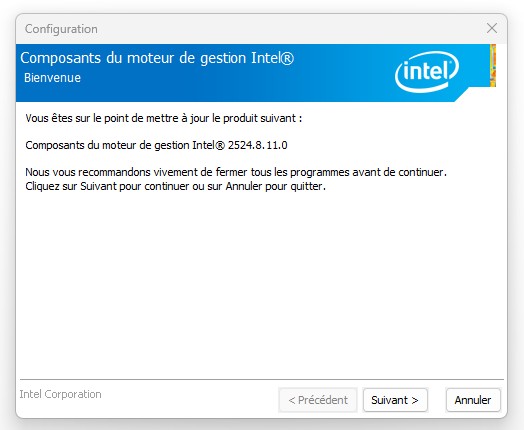This screenshot has height=430, width=524.
Task: Click the Intel Corporation label at the bottom left
Action: click(60, 394)
